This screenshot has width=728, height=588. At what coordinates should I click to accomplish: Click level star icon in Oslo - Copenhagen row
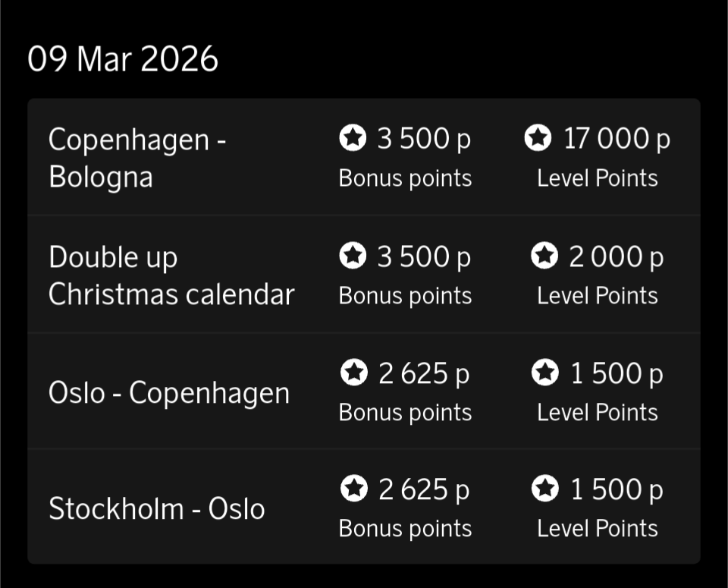tap(544, 373)
